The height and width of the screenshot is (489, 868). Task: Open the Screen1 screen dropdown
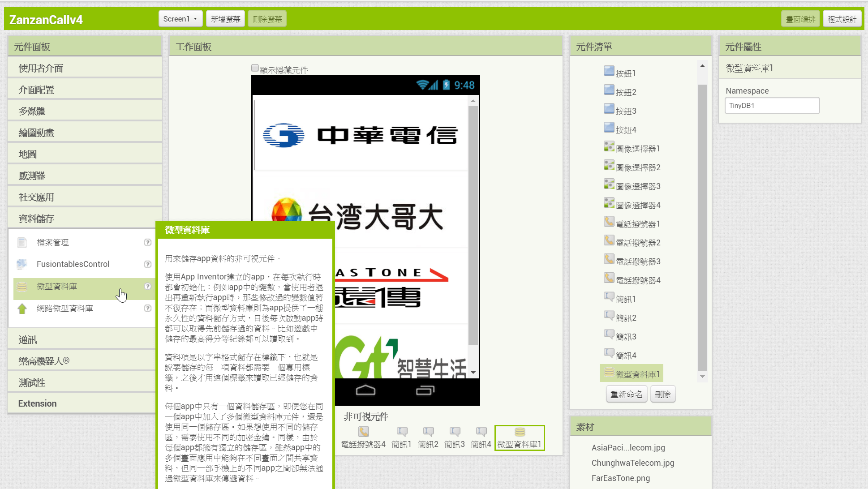tap(180, 19)
